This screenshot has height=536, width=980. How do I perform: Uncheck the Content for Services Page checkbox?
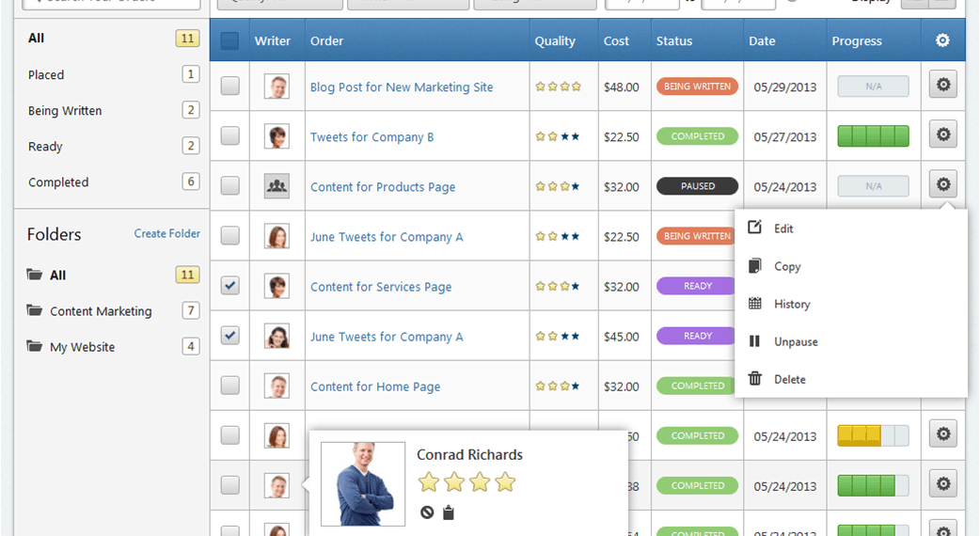click(x=229, y=286)
